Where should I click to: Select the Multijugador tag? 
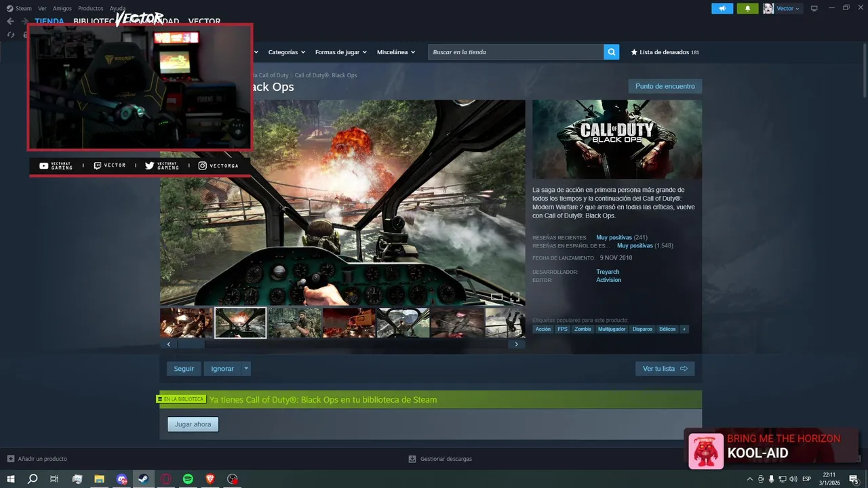tap(612, 329)
